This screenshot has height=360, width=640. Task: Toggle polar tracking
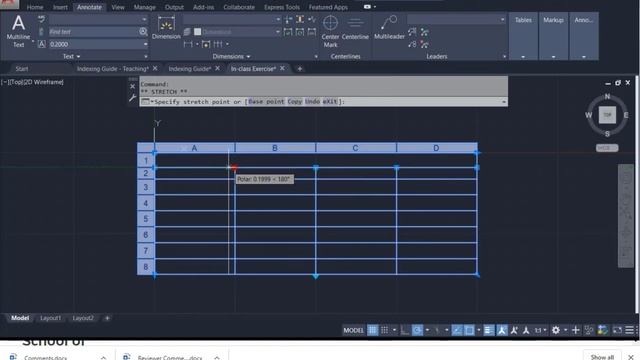click(x=417, y=330)
